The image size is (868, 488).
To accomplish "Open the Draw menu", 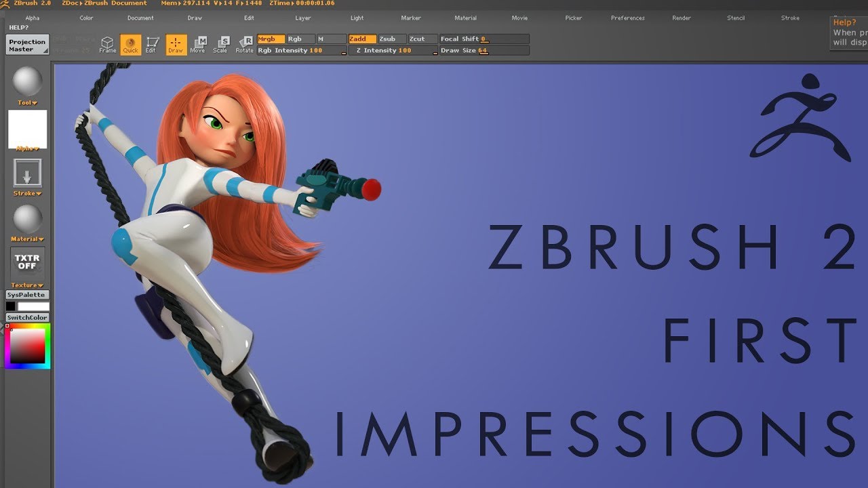I will tap(195, 18).
